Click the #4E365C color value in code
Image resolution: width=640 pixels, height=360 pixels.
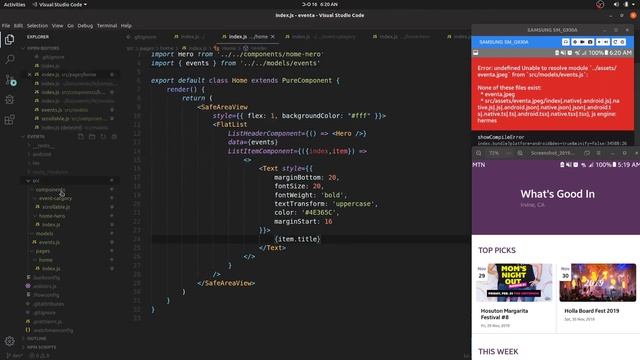click(319, 213)
